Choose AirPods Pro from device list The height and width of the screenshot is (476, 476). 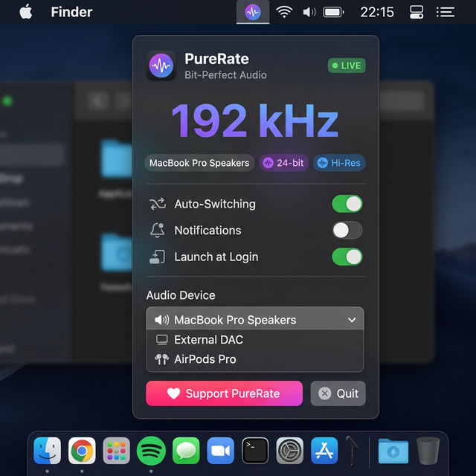click(x=255, y=359)
